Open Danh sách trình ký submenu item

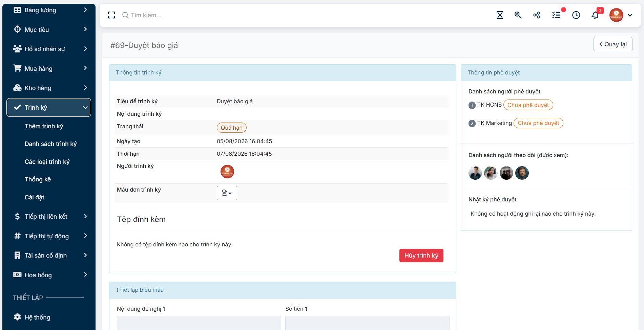(x=50, y=144)
